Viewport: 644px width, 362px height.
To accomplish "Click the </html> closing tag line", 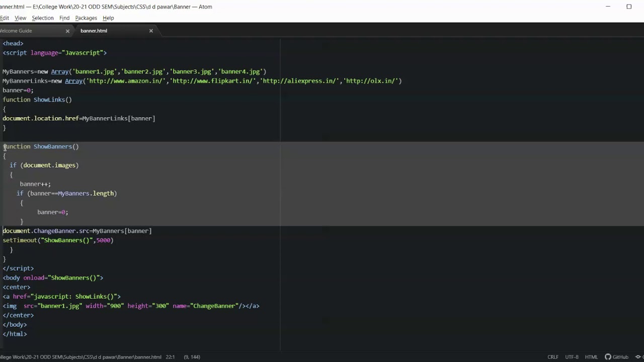I will point(15,334).
